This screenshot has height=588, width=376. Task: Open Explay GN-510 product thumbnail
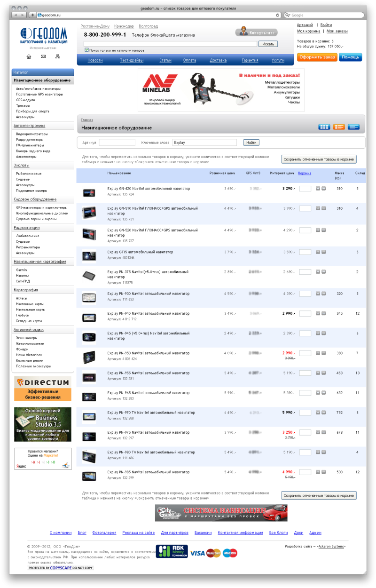89,213
